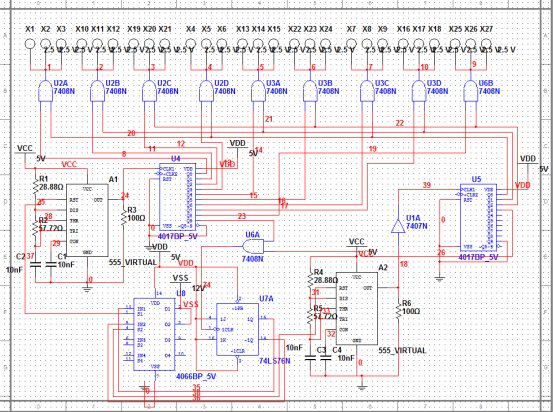Select the U3D 7408N AND gate

419,91
